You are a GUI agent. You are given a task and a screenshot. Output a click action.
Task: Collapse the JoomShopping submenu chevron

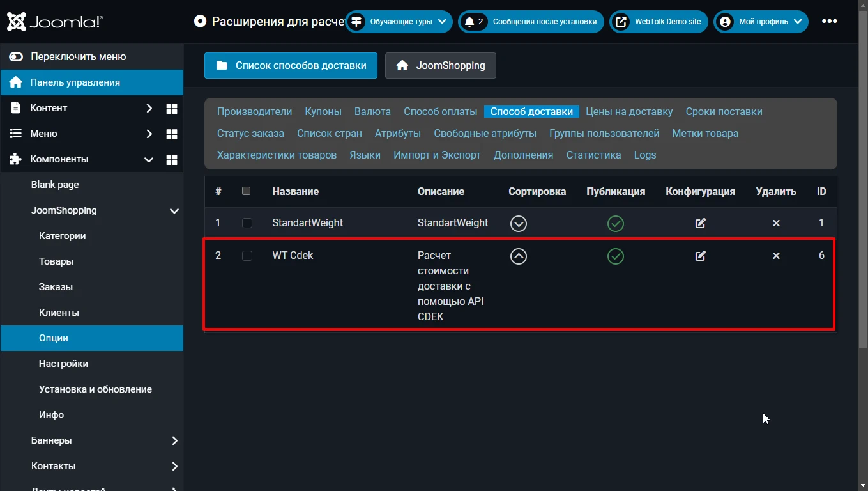pyautogui.click(x=174, y=210)
